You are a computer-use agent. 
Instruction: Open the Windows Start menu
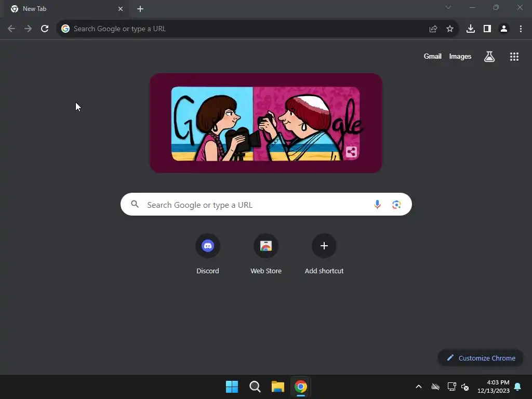[232, 387]
